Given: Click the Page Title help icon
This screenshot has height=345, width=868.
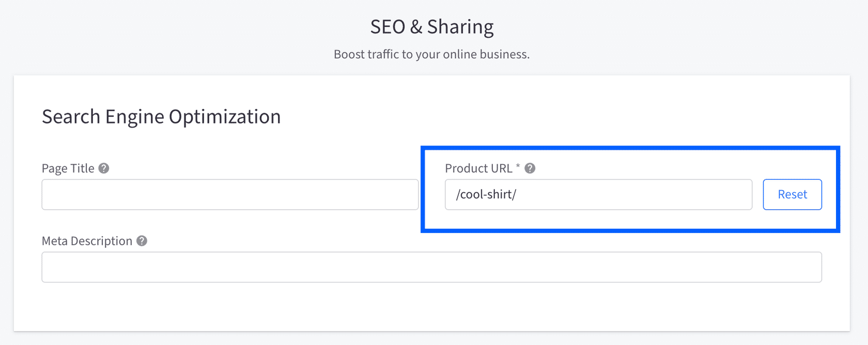Looking at the screenshot, I should [104, 168].
